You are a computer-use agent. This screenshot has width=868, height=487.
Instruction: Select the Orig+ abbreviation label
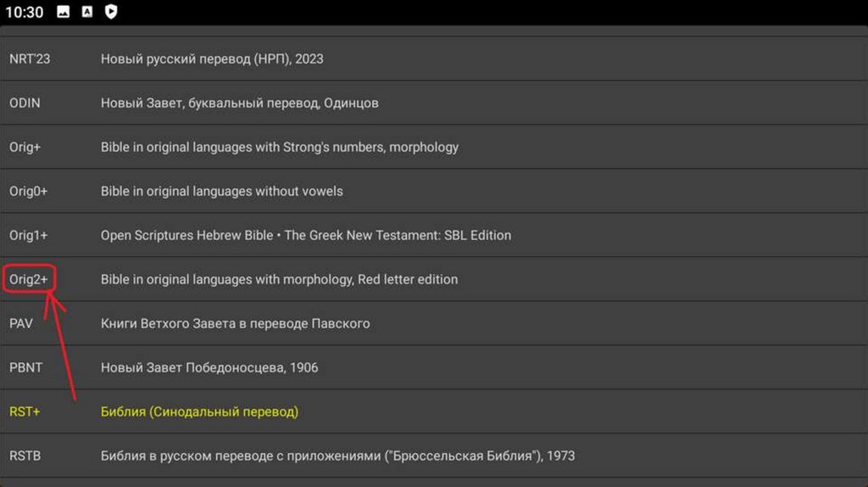(x=25, y=148)
